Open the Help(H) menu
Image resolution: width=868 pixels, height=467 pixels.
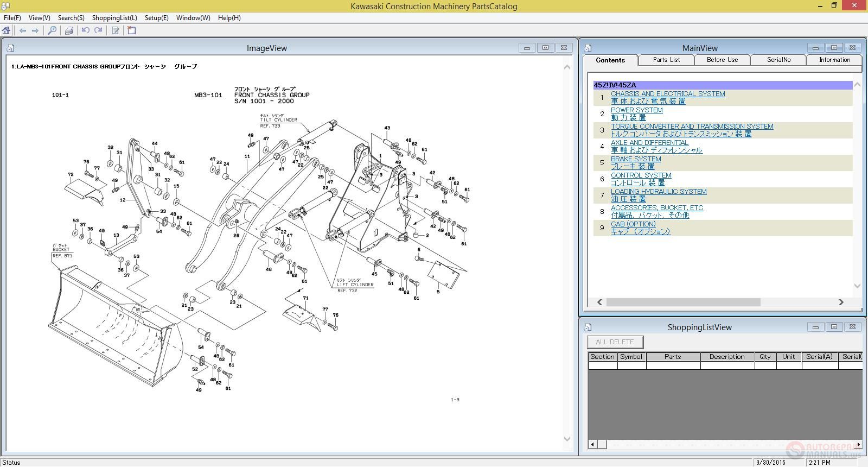pyautogui.click(x=229, y=18)
